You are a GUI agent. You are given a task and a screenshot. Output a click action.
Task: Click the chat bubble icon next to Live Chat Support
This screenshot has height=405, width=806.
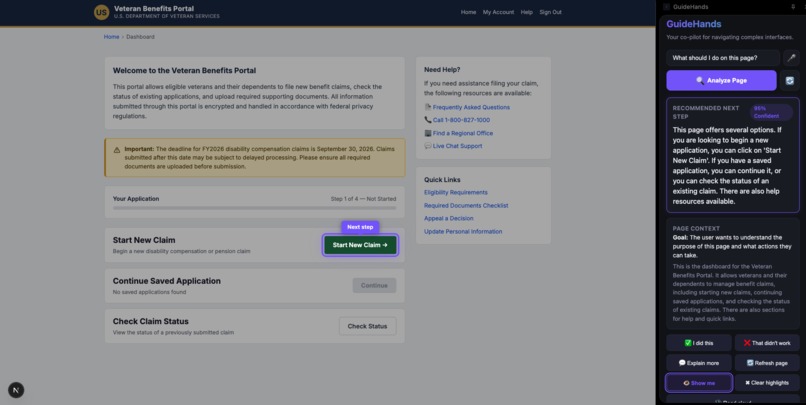click(428, 146)
